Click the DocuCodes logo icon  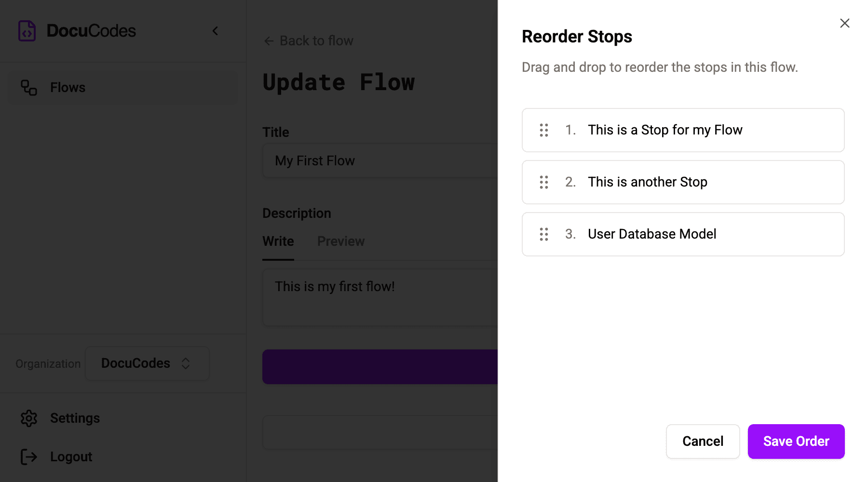pos(27,30)
